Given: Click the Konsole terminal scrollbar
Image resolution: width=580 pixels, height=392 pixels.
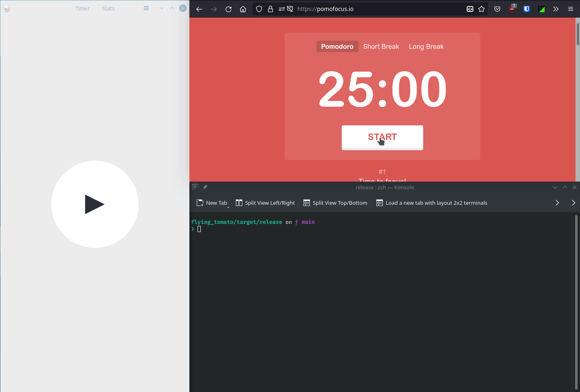Looking at the screenshot, I should tap(576, 301).
